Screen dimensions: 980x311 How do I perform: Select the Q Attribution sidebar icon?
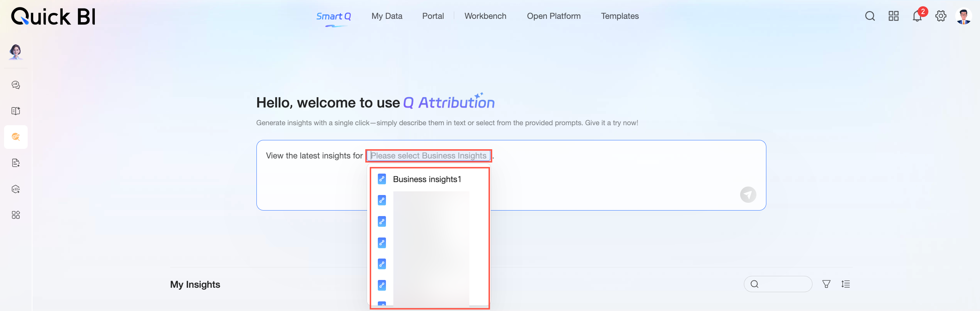click(15, 137)
